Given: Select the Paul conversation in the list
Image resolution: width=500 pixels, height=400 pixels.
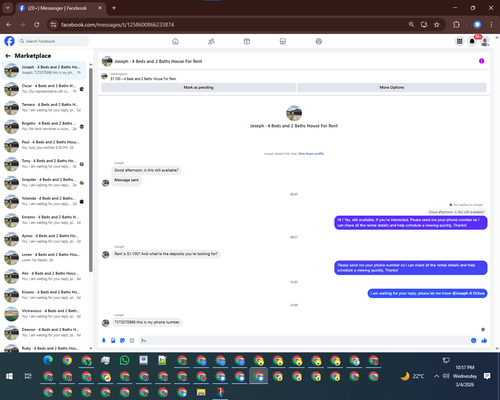Looking at the screenshot, I should click(x=44, y=145).
